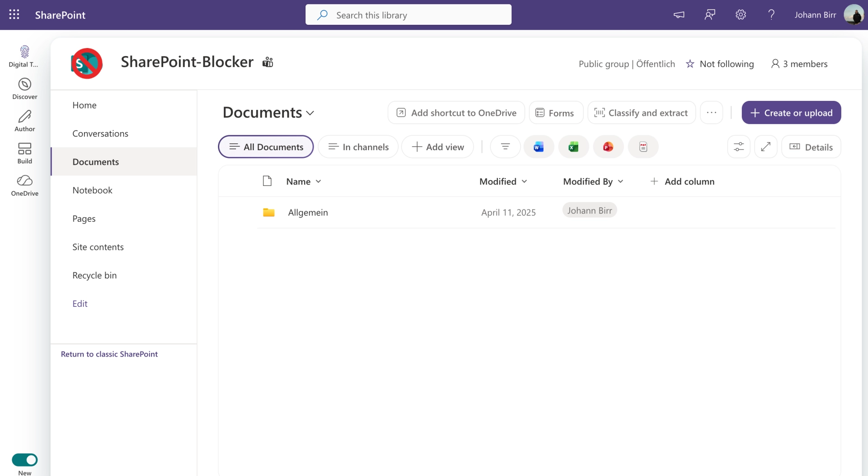Click Johann Birr in Modified By

[590, 210]
